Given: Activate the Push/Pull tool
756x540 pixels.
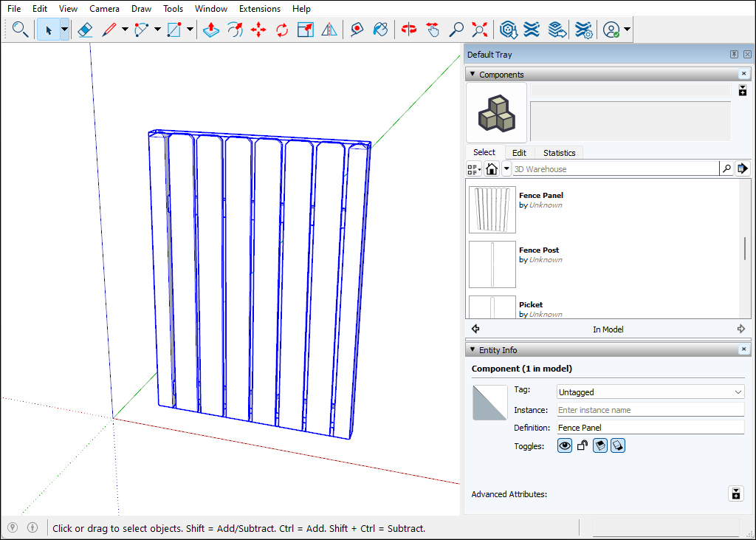Looking at the screenshot, I should coord(211,30).
